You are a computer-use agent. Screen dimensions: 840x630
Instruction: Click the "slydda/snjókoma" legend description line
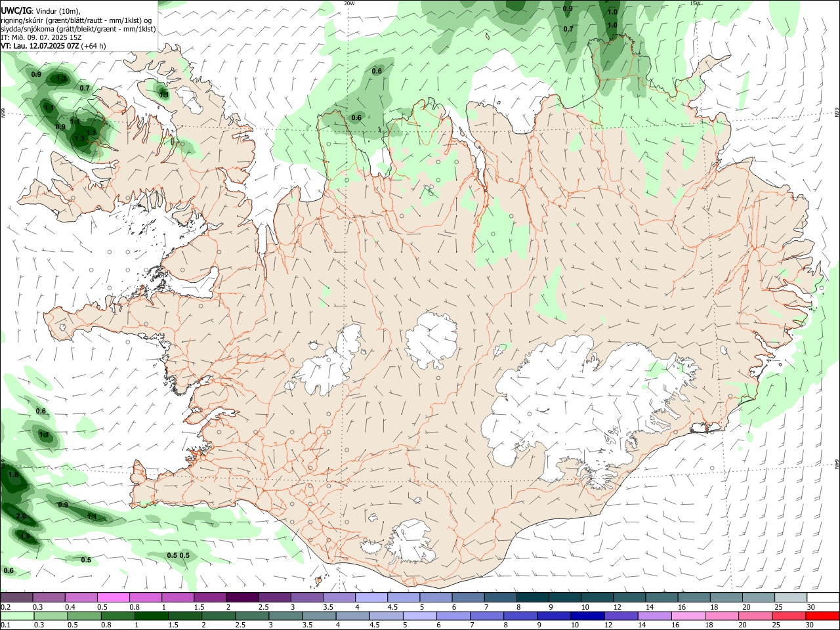tap(78, 29)
